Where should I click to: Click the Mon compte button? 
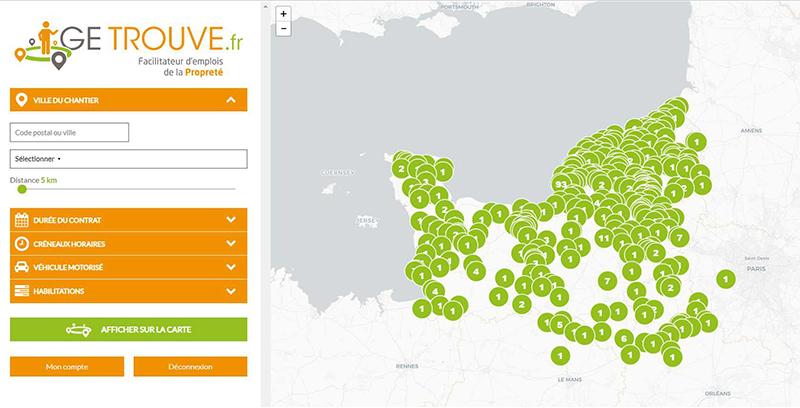point(67,367)
